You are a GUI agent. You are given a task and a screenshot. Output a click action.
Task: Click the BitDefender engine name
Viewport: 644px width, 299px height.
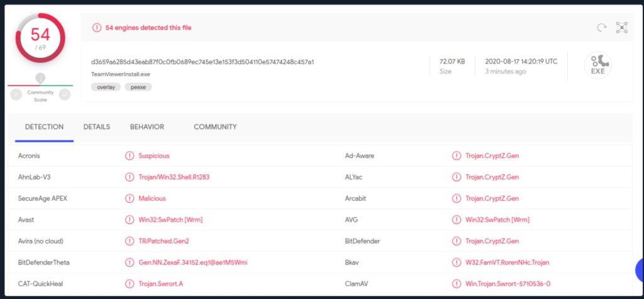(362, 241)
